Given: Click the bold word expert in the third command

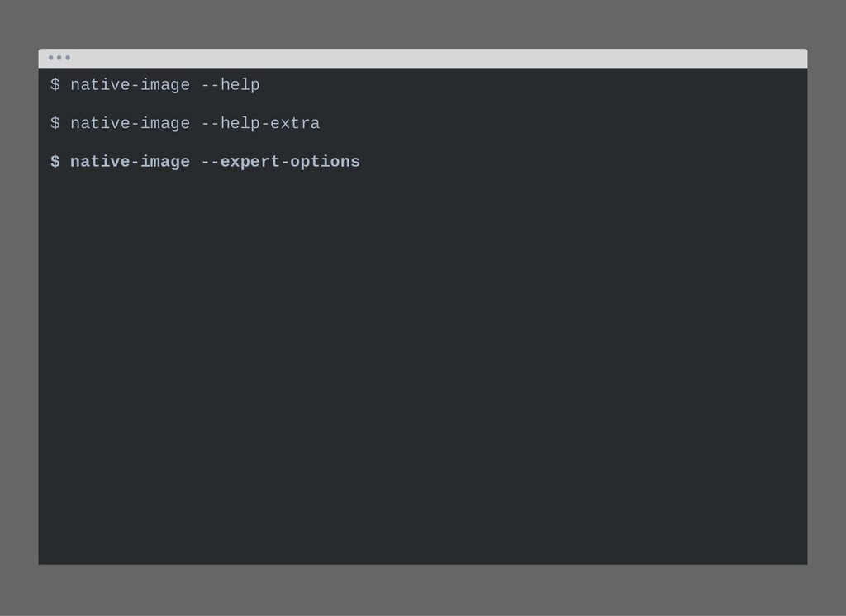Looking at the screenshot, I should 250,163.
